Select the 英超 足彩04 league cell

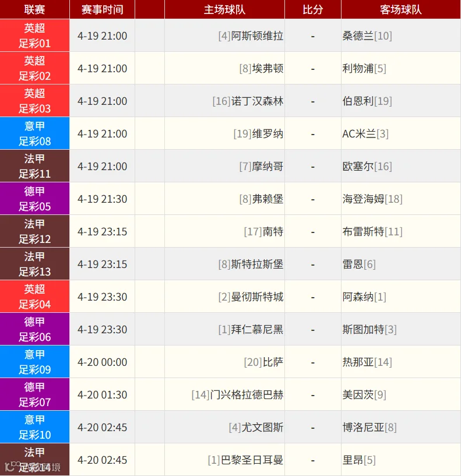tap(34, 297)
